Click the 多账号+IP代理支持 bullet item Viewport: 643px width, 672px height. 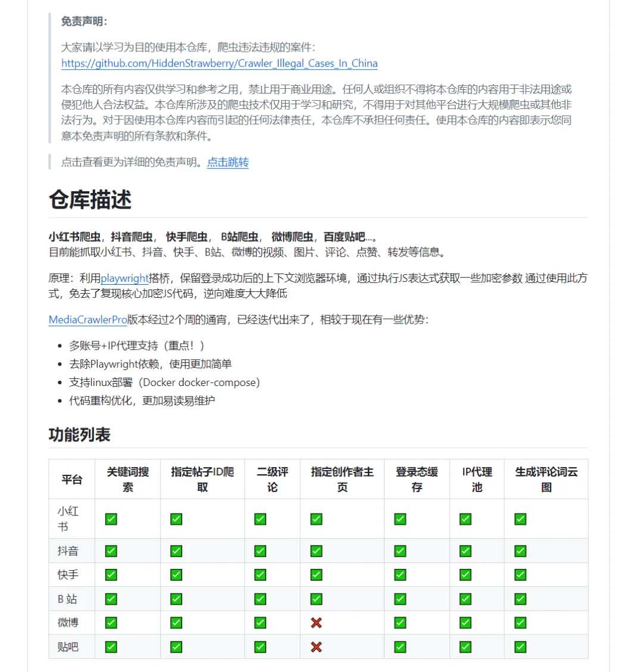(137, 346)
